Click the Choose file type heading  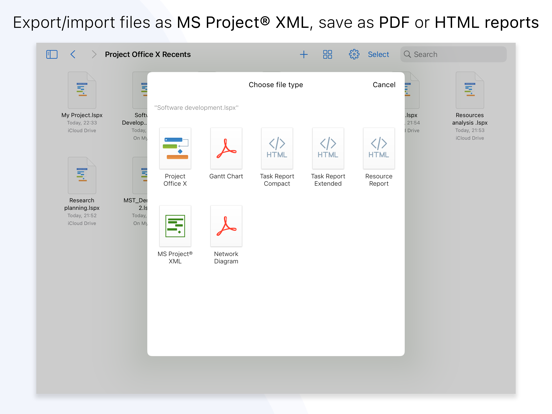276,84
